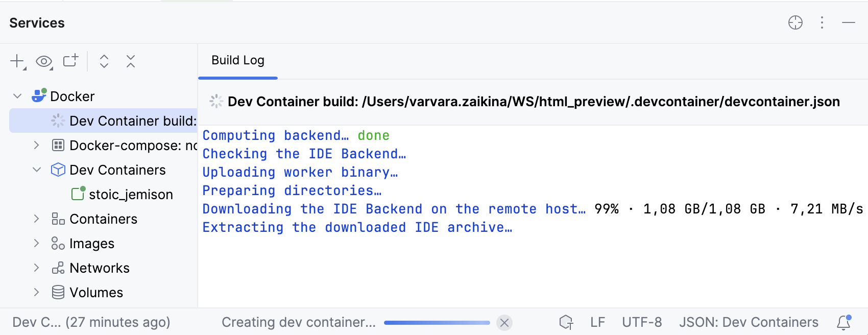Image resolution: width=868 pixels, height=335 pixels.
Task: Collapse the Dev Containers node
Action: tap(36, 170)
